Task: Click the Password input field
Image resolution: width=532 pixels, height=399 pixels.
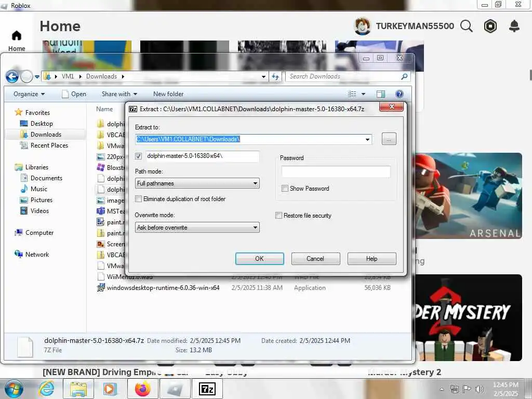Action: point(336,171)
